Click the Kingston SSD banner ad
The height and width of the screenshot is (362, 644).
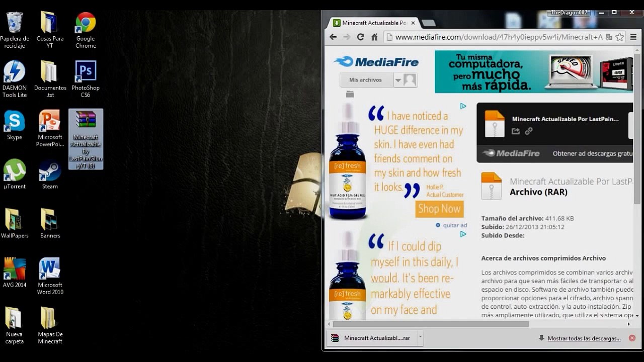[534, 71]
